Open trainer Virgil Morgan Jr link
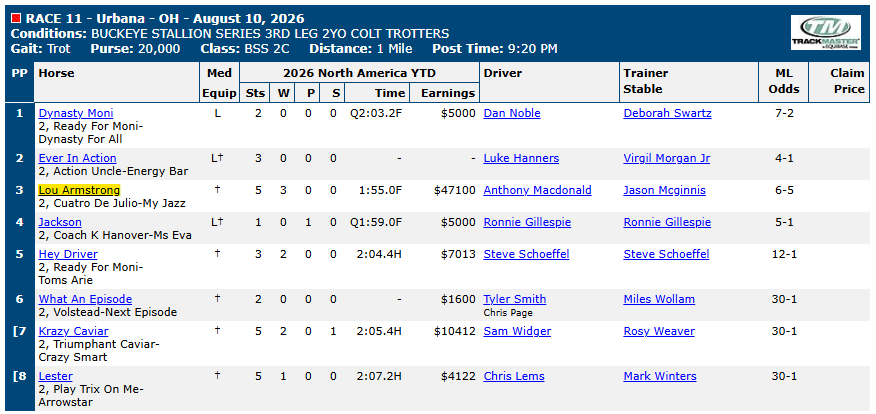This screenshot has height=414, width=876. click(x=667, y=158)
